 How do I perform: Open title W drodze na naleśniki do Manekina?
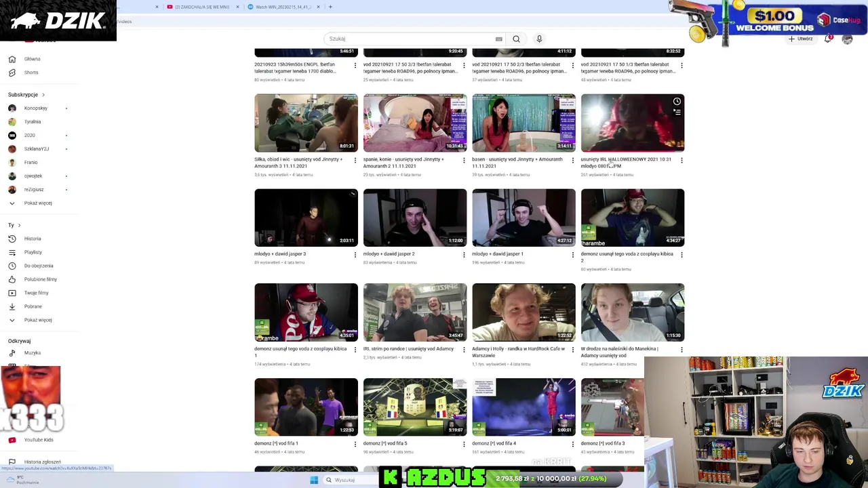619,352
